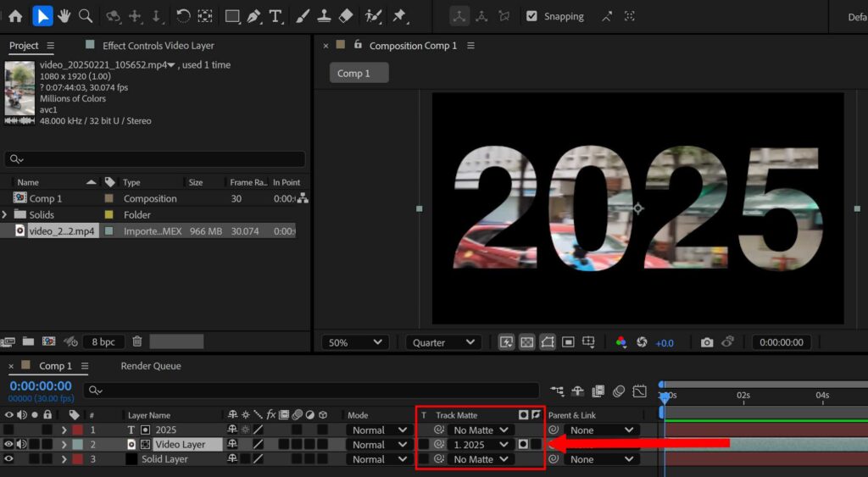Select the Type text tool
Screen dimensions: 868x477
[x=275, y=16]
